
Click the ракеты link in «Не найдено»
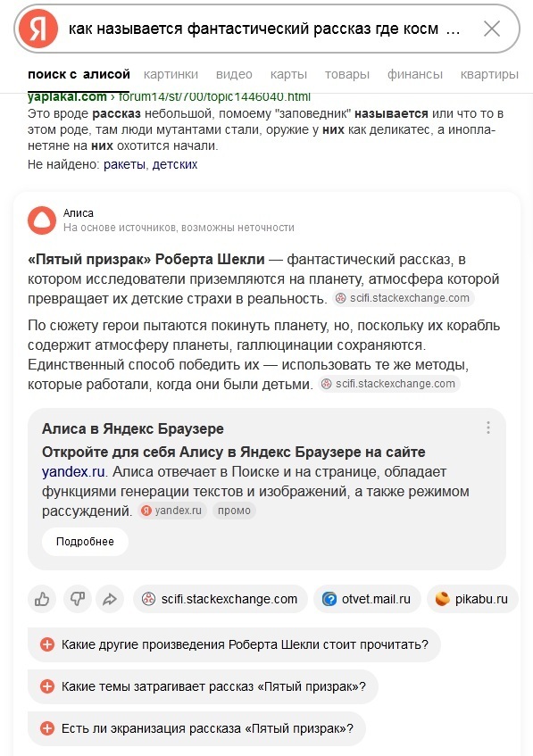coord(125,166)
